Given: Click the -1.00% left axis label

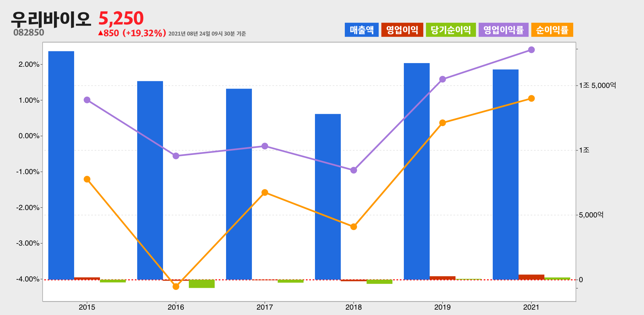Looking at the screenshot, I should 28,172.
